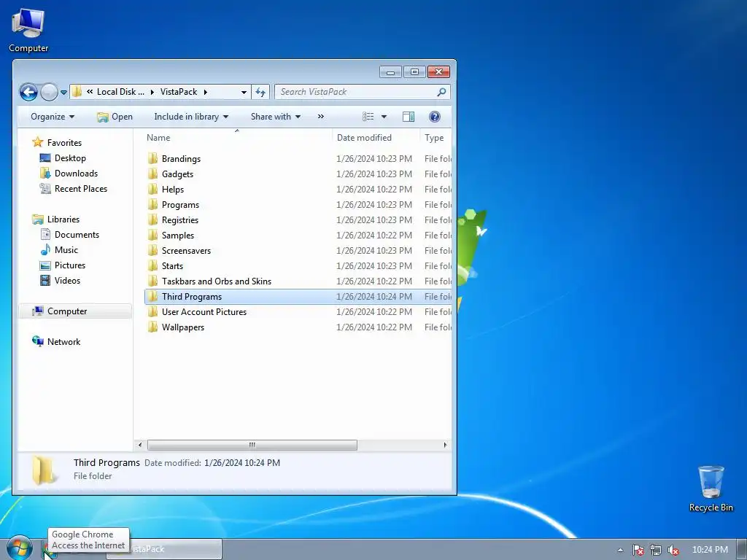This screenshot has width=747, height=560.
Task: Select the Starts folder icon
Action: click(x=152, y=265)
